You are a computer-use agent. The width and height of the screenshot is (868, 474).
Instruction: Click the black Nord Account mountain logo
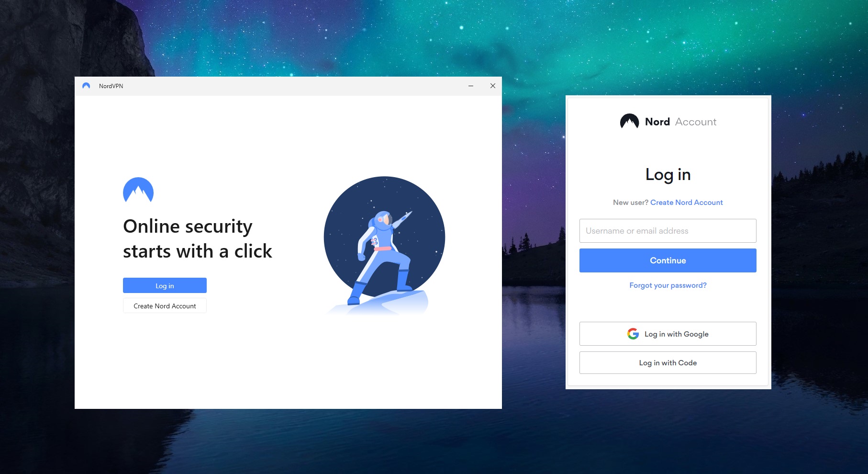coord(629,122)
